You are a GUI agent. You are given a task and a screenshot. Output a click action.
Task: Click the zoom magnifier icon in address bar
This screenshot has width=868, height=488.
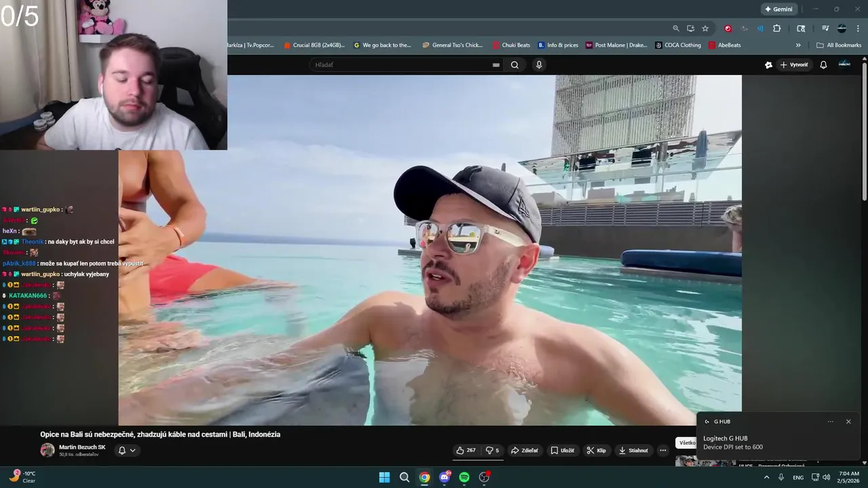pos(676,28)
